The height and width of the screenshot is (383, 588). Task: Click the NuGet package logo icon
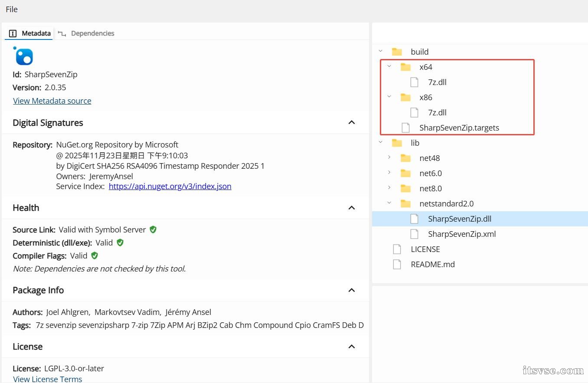click(23, 56)
